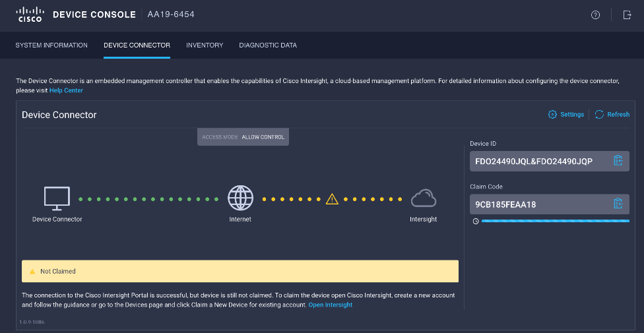Click the Claim Code field 9CB185FEAA18
This screenshot has width=644, height=333.
click(550, 204)
